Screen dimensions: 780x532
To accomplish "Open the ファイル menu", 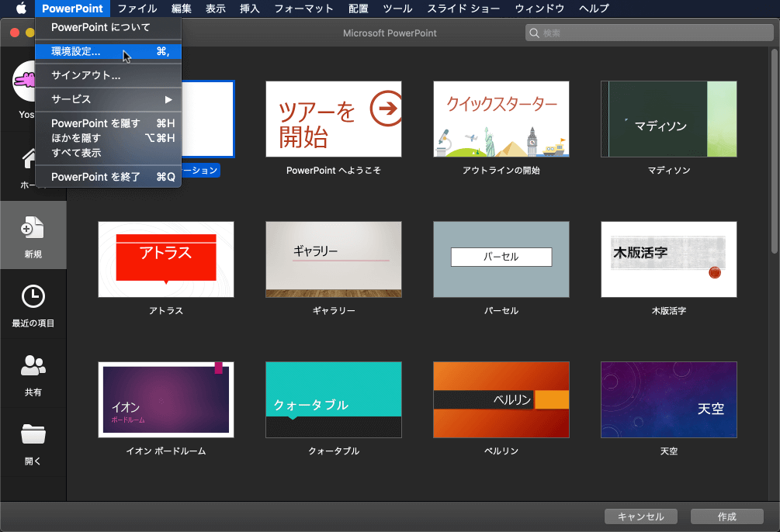I will click(137, 9).
